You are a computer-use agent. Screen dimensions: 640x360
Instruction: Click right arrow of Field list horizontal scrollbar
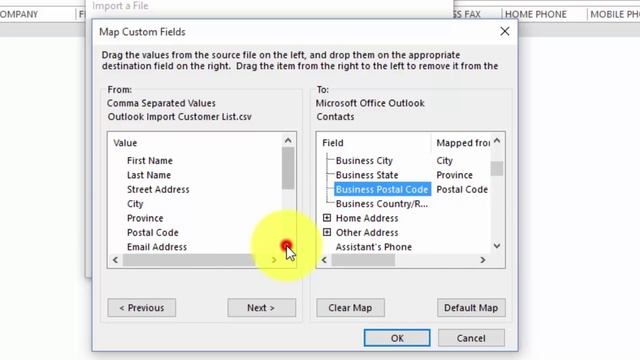click(x=483, y=260)
